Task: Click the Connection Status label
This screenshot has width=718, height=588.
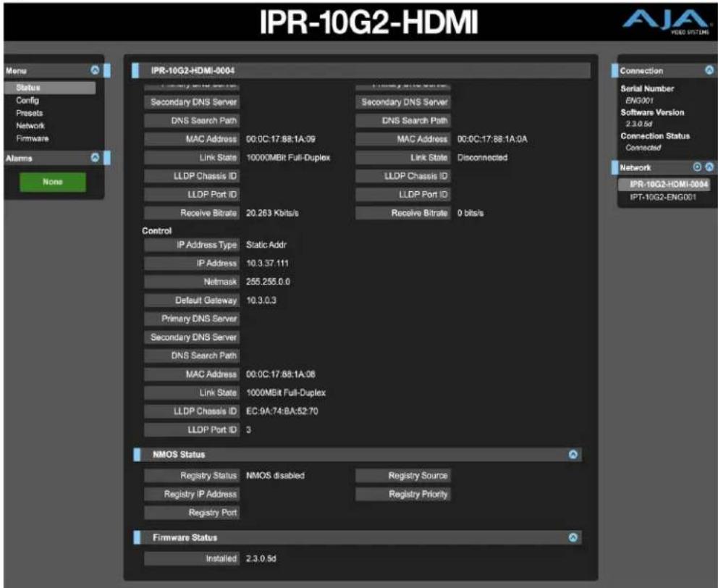Action: 655,136
